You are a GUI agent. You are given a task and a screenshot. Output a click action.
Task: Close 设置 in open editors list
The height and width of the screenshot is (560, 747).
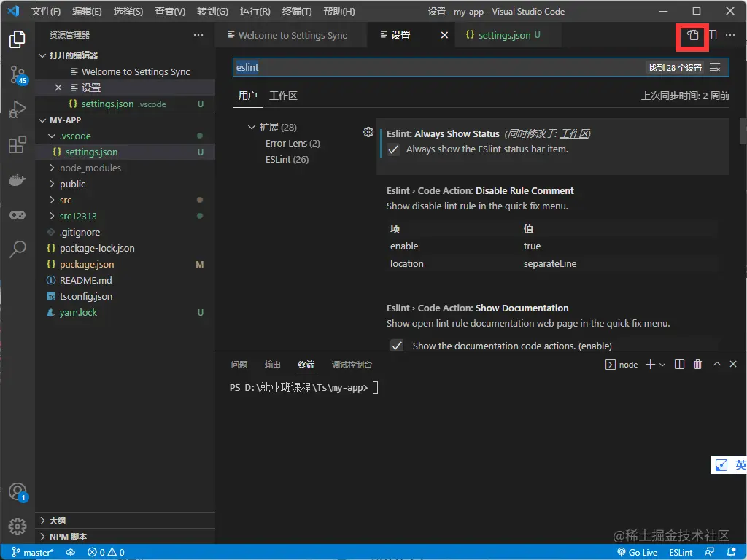(x=58, y=87)
